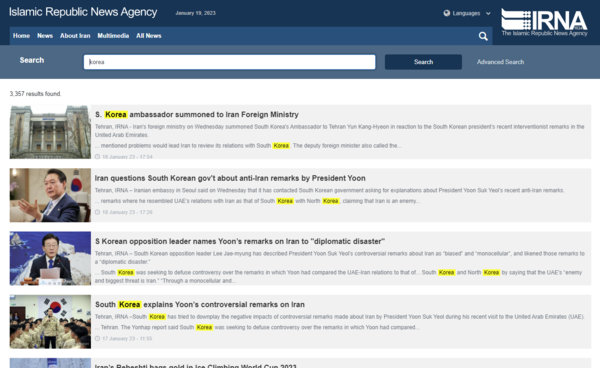Screen dimensions: 600x368
Task: Click summary about Iranian embassy in Seoul
Action: point(329,190)
